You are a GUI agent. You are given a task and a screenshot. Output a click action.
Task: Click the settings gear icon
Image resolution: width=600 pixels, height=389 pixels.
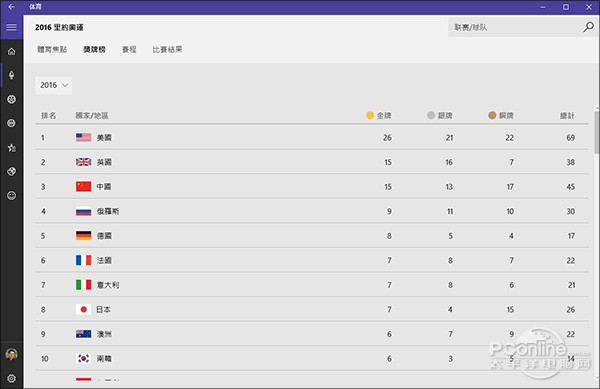[x=11, y=378]
